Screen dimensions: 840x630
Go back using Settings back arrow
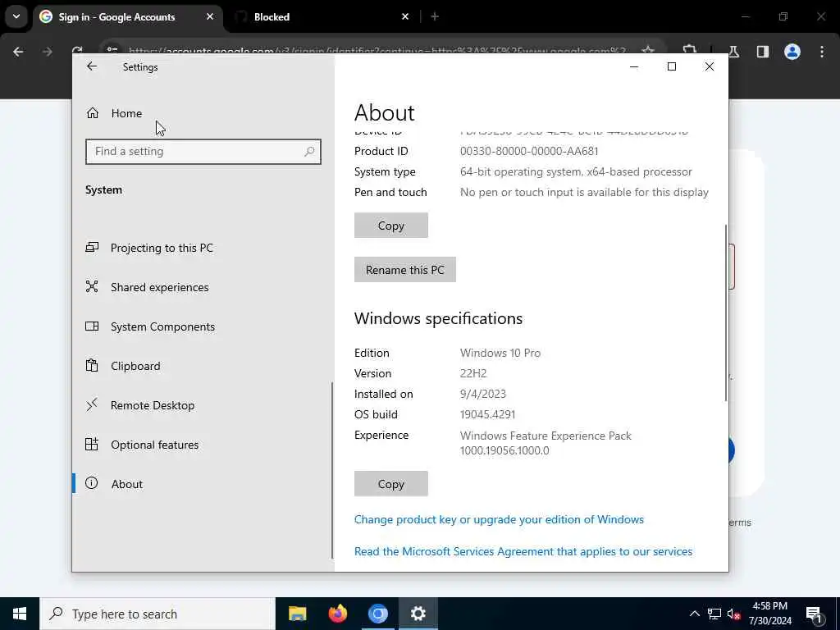tap(92, 66)
